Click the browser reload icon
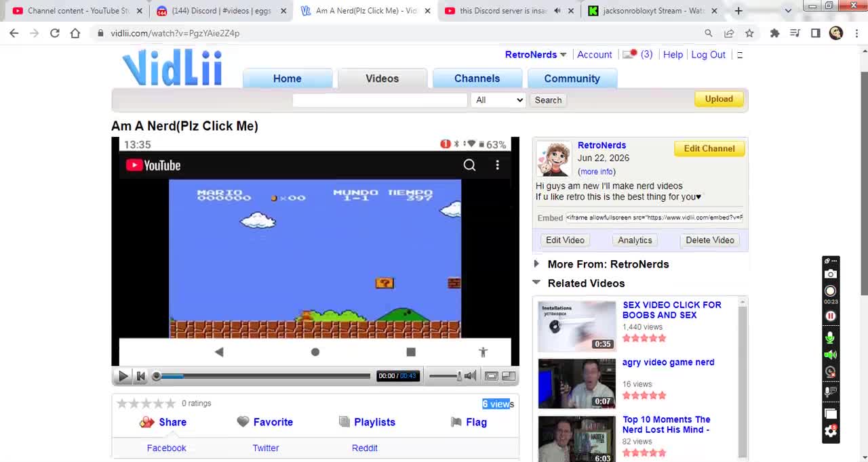 (x=55, y=33)
